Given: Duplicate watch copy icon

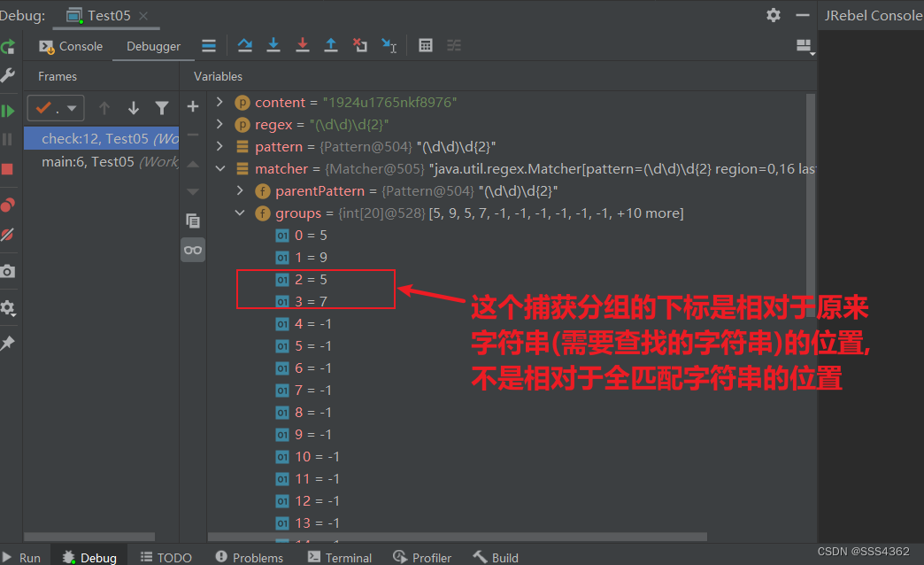Looking at the screenshot, I should [x=193, y=221].
